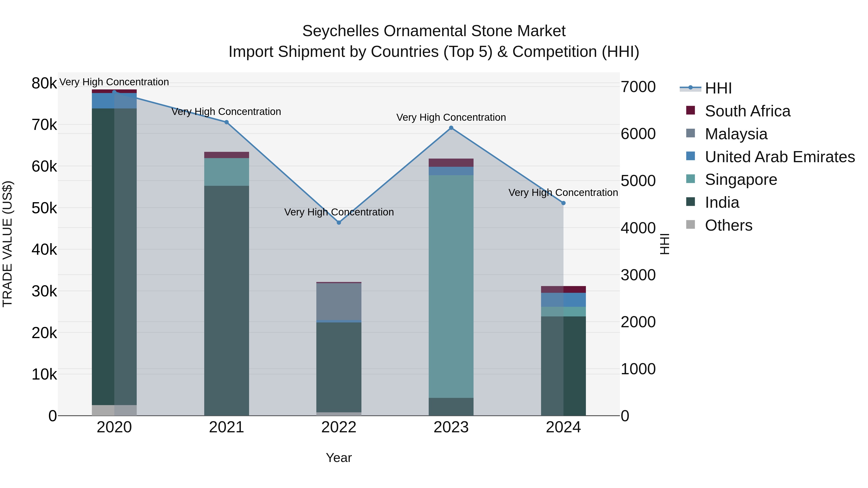Image resolution: width=868 pixels, height=488 pixels.
Task: Click the 2024 x-axis label
Action: point(563,427)
